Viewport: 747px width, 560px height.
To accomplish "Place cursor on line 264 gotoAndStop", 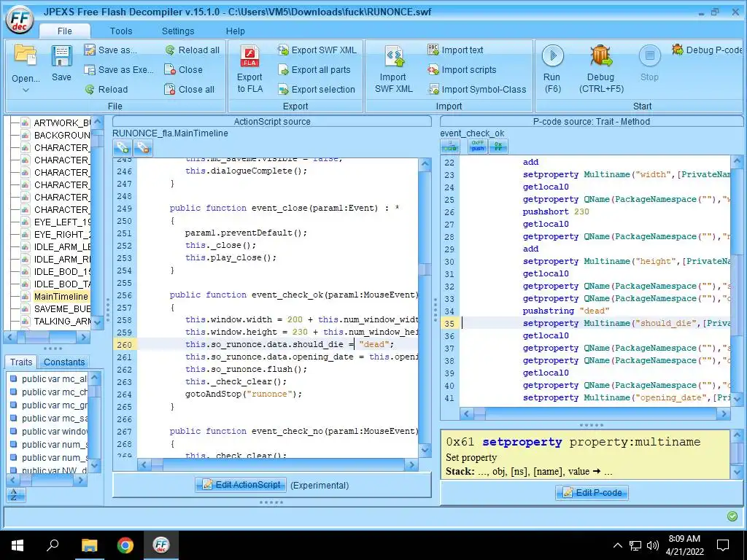I will tap(243, 394).
